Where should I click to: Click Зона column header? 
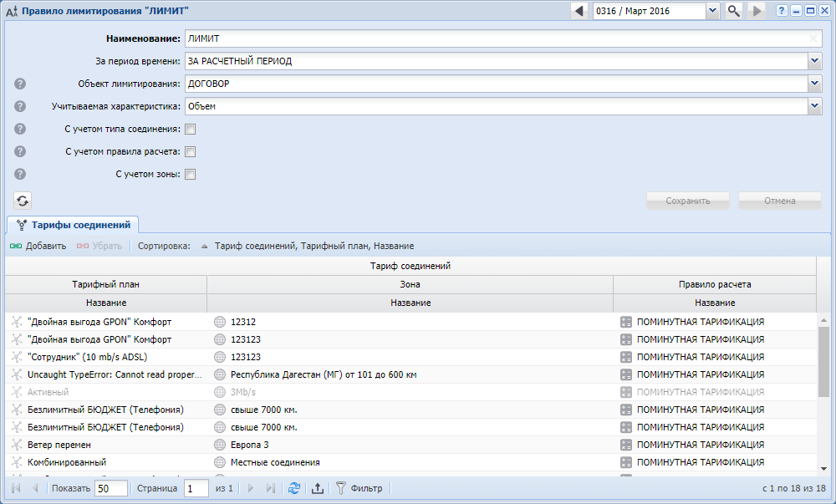(410, 284)
